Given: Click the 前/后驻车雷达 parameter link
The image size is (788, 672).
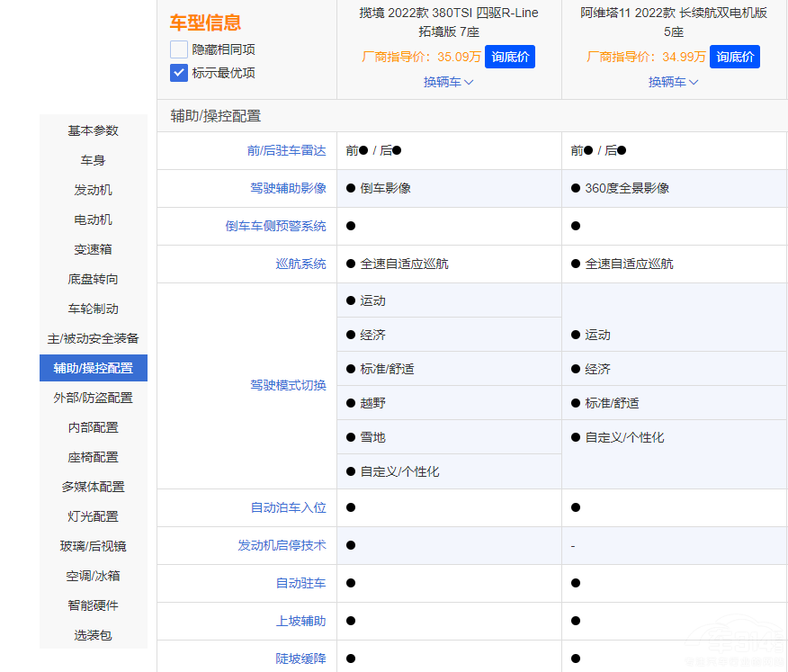Looking at the screenshot, I should coord(286,150).
